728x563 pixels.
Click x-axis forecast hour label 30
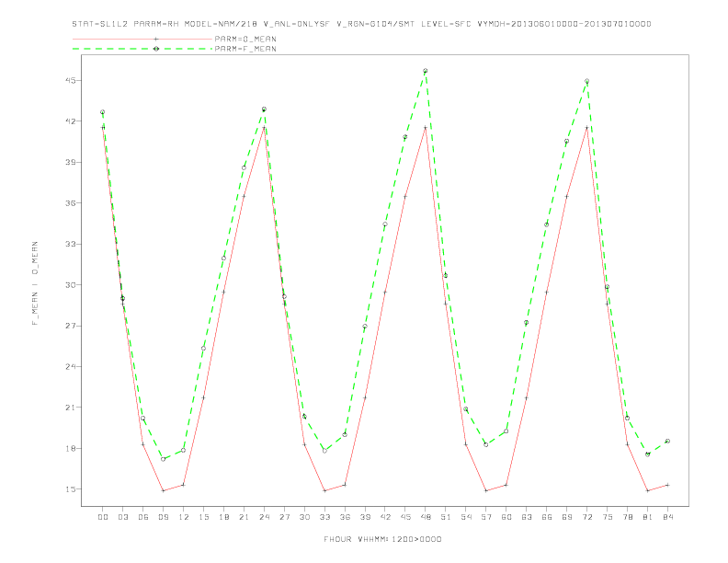click(304, 517)
